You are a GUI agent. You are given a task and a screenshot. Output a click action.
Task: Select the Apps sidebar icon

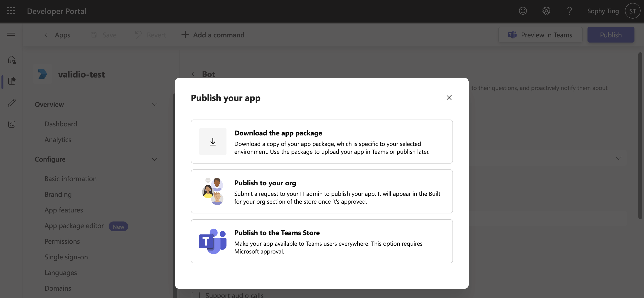12,81
